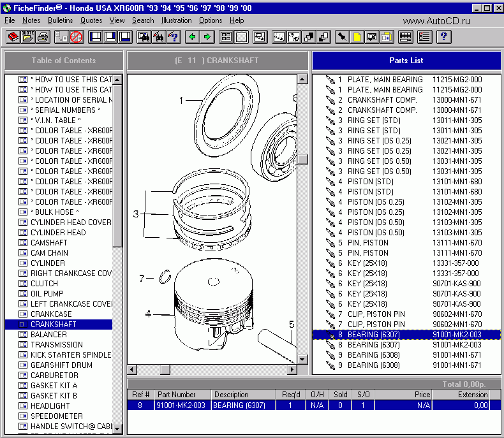Open the Options menu

[211, 20]
